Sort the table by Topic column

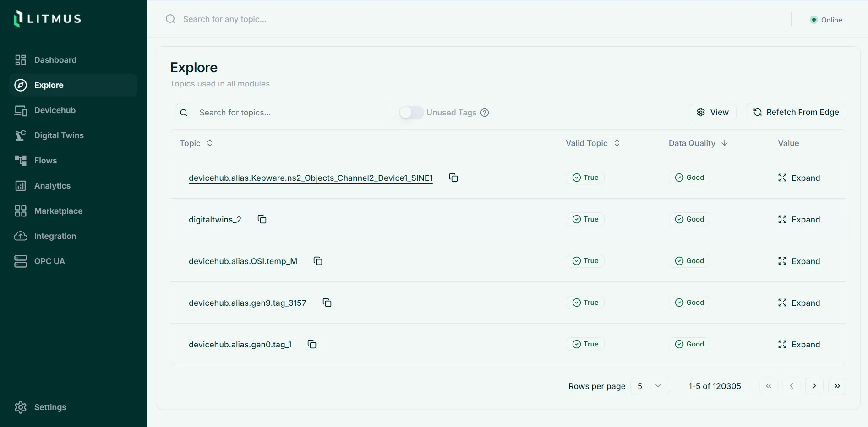pyautogui.click(x=196, y=143)
